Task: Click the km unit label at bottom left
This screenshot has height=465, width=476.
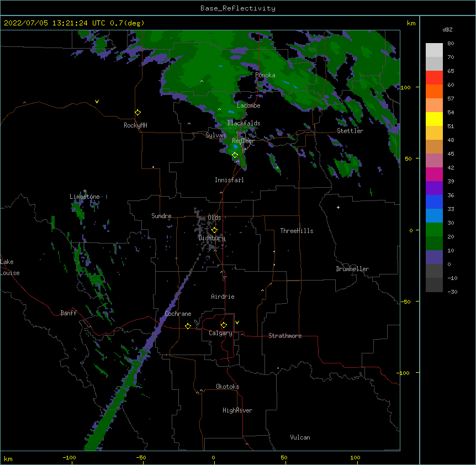Action: tap(8, 458)
